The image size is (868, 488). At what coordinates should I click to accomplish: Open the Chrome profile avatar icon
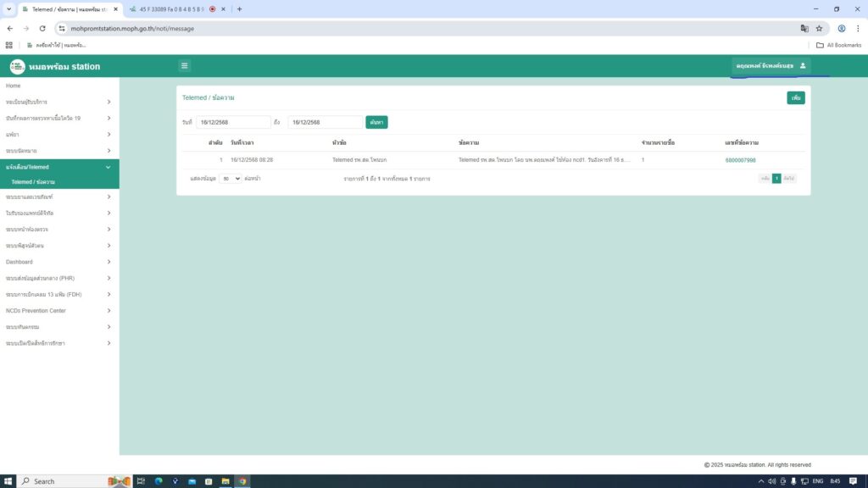coord(842,28)
